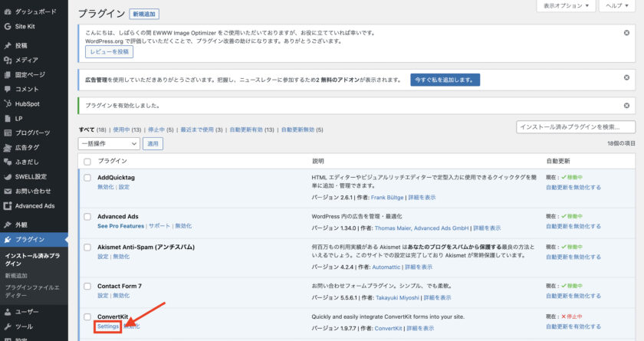Screen dimensions: 644x341
Task: Open the HubSpot sprocket icon
Action: [8, 103]
